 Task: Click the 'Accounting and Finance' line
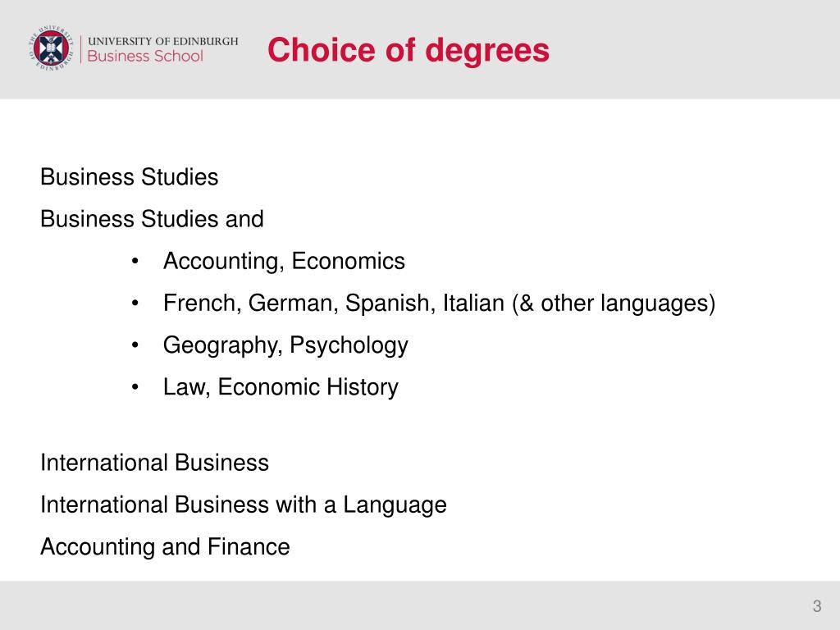pos(165,547)
